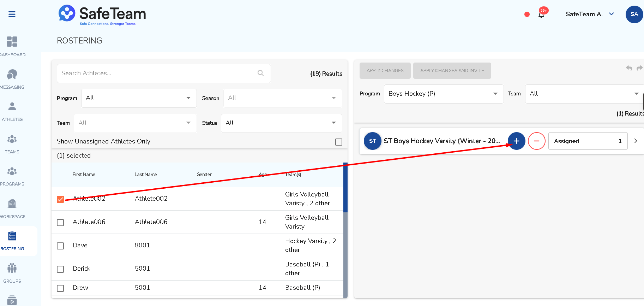The image size is (644, 306).
Task: Go to Dashboard in the sidebar
Action: click(x=12, y=46)
